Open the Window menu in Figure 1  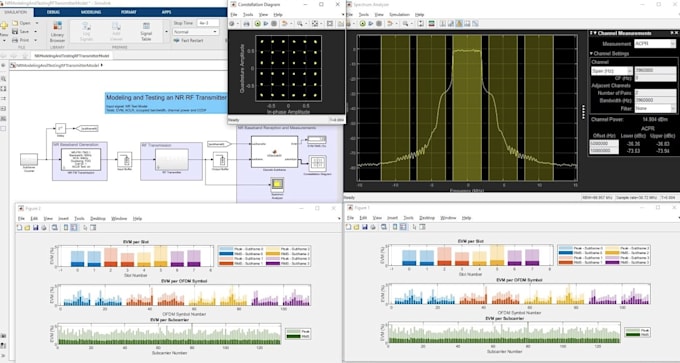(x=448, y=218)
